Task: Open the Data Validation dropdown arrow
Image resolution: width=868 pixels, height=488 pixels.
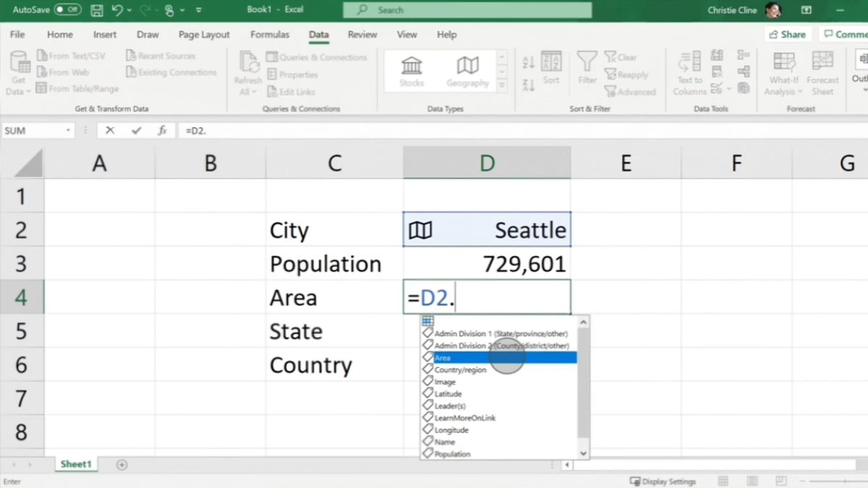Action: pos(729,89)
